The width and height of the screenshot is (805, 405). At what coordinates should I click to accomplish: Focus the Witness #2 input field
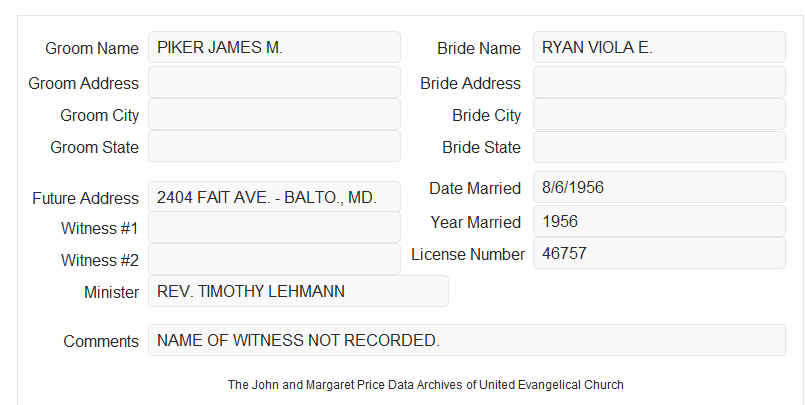pyautogui.click(x=274, y=259)
